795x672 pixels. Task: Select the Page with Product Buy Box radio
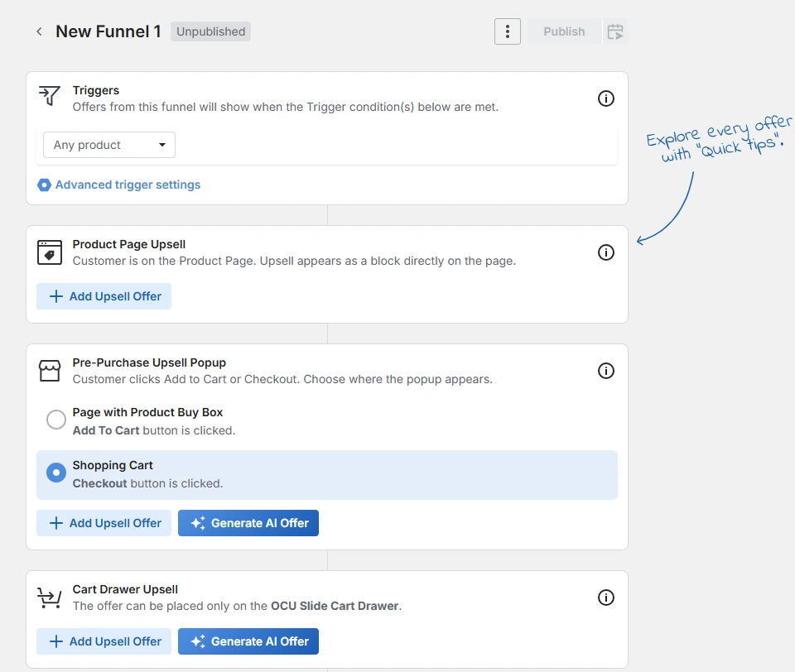[56, 420]
